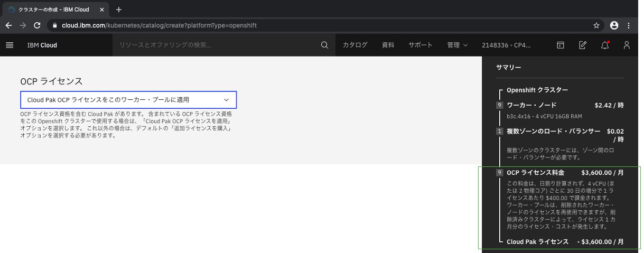The image size is (644, 253).
Task: Open the Chrome profile account icon
Action: 614,25
